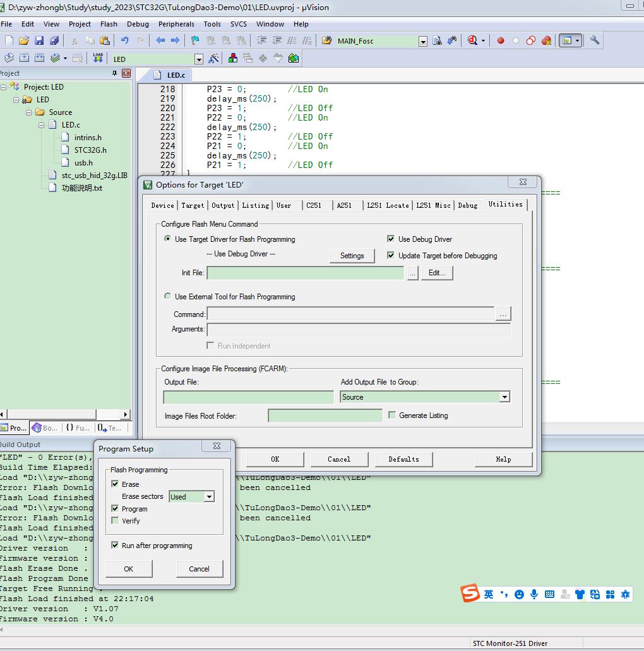Viewport: 644px width, 651px height.
Task: Click the Output File input field
Action: click(x=248, y=397)
